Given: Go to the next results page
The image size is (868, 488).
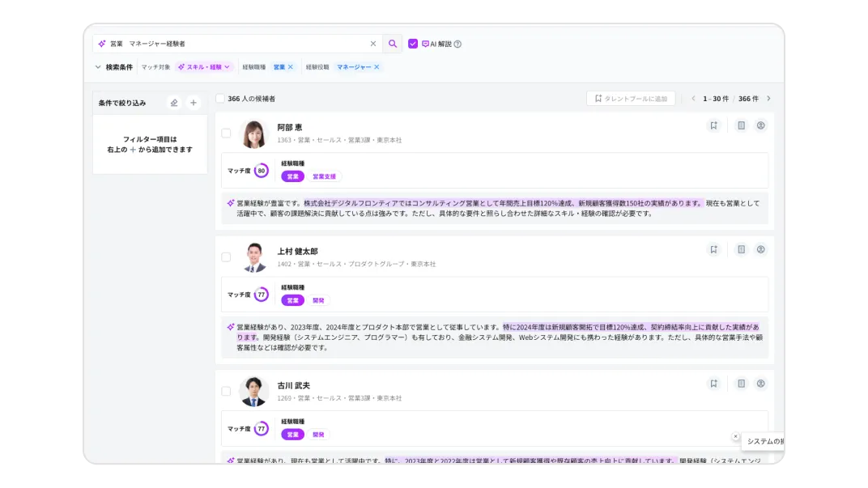Looking at the screenshot, I should click(769, 98).
